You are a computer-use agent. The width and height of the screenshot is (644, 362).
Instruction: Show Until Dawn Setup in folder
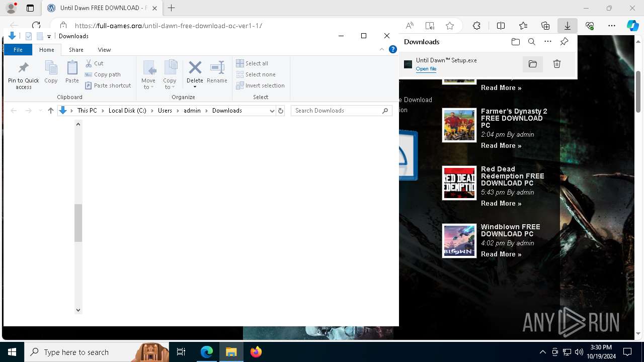click(x=533, y=64)
